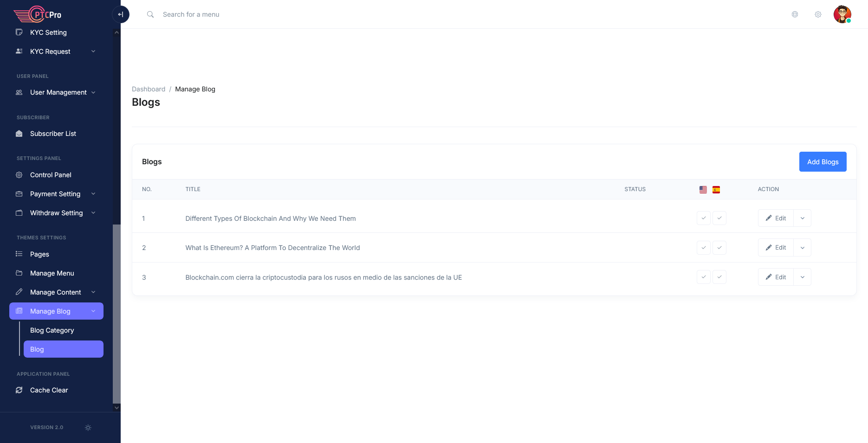The height and width of the screenshot is (443, 868).
Task: Open Manage Menu label in sidebar
Action: coord(52,273)
